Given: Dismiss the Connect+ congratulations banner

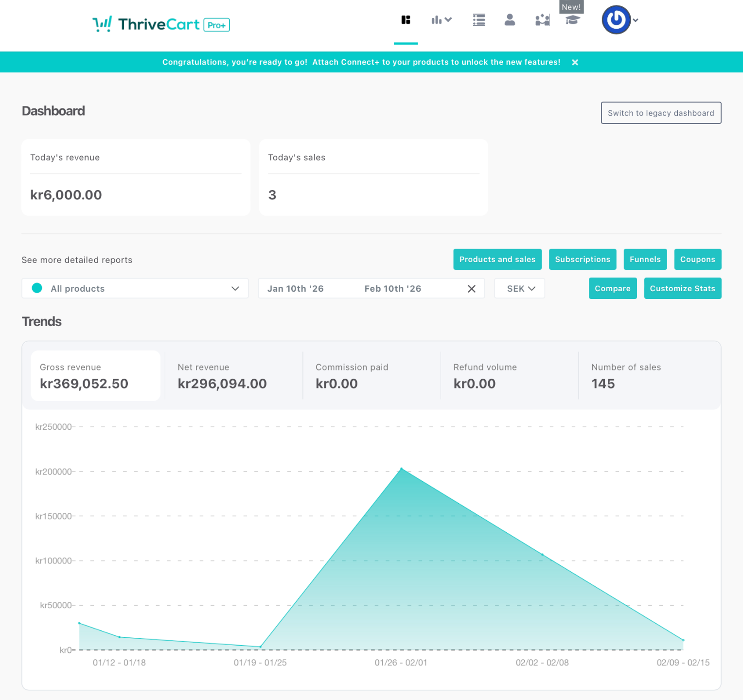Looking at the screenshot, I should 575,62.
